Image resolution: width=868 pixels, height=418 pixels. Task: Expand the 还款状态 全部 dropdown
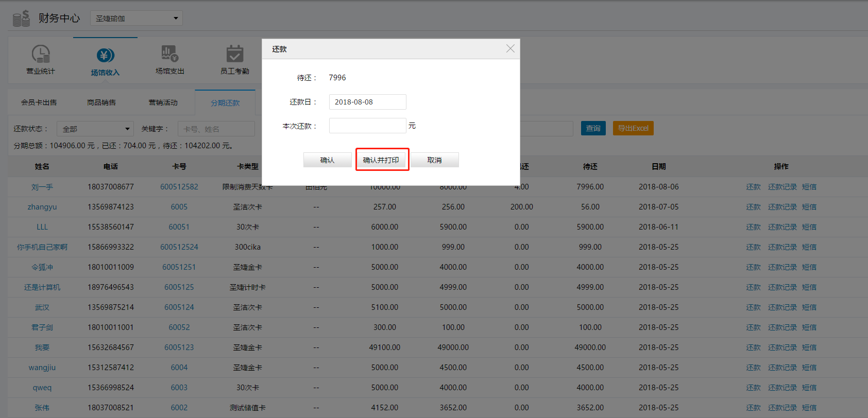point(95,129)
